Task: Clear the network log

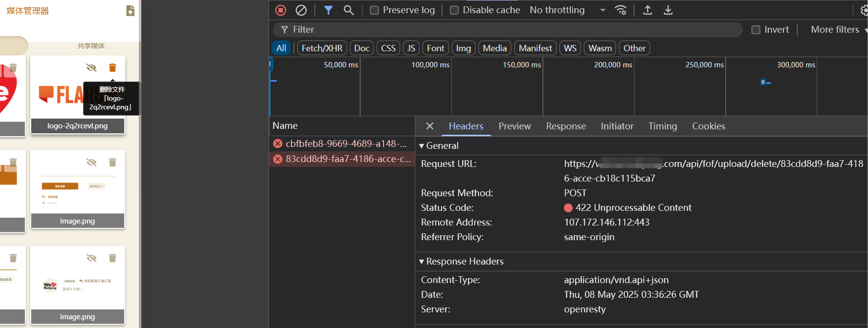Action: pos(301,10)
